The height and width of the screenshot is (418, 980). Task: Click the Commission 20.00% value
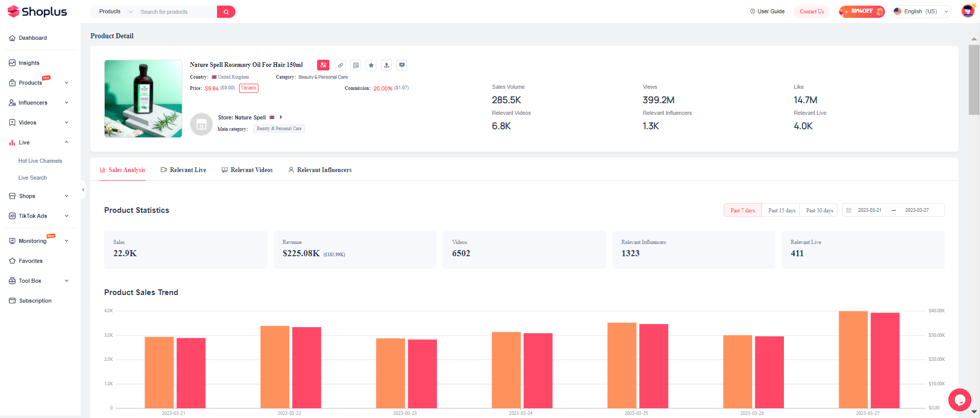click(x=383, y=88)
